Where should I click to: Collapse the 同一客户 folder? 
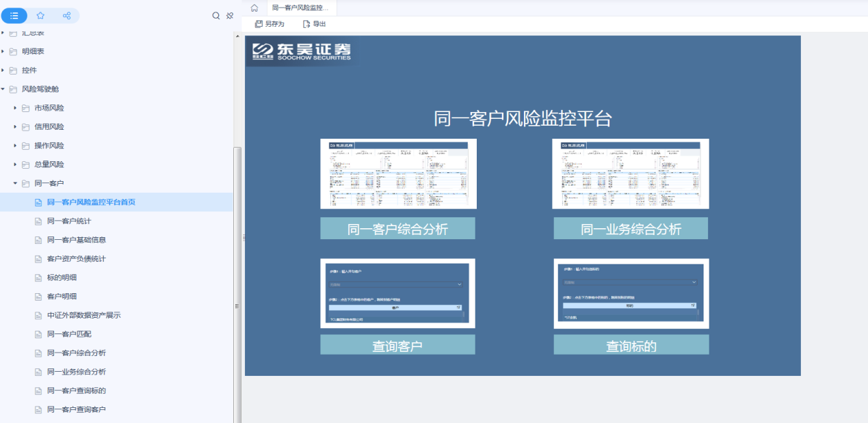16,183
